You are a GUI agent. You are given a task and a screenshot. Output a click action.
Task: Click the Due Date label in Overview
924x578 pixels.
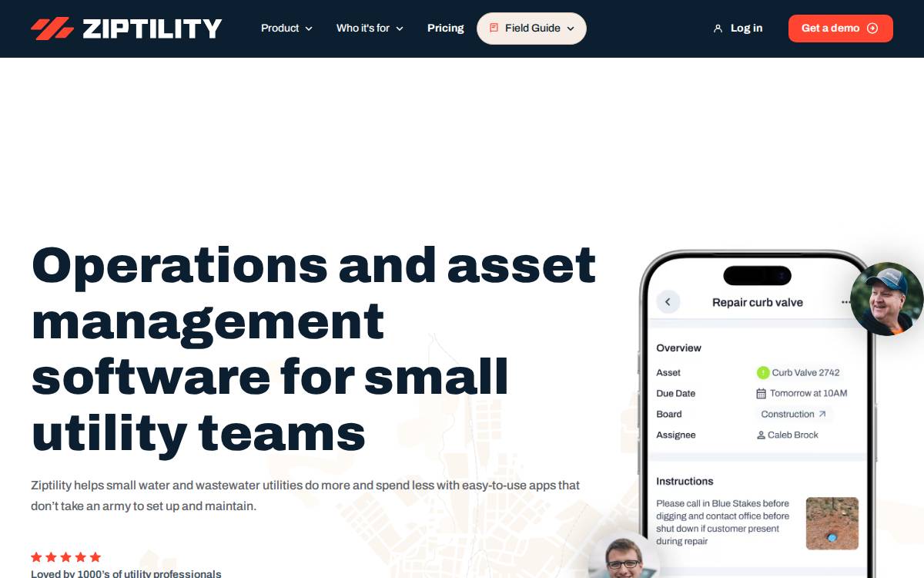pyautogui.click(x=676, y=393)
